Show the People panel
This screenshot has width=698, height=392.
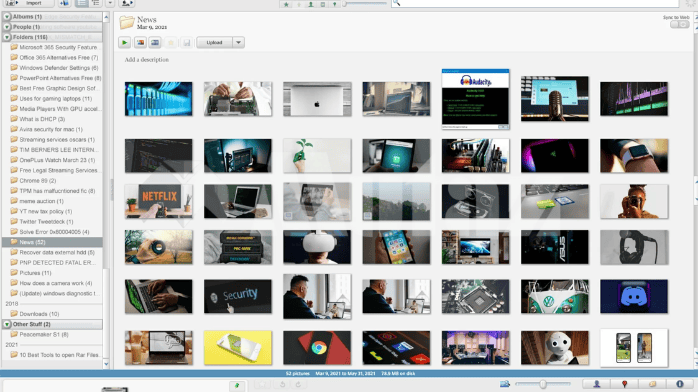(597, 384)
